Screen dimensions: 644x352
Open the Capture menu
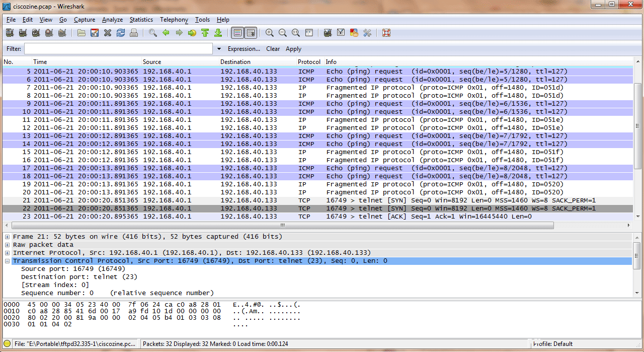[x=85, y=20]
